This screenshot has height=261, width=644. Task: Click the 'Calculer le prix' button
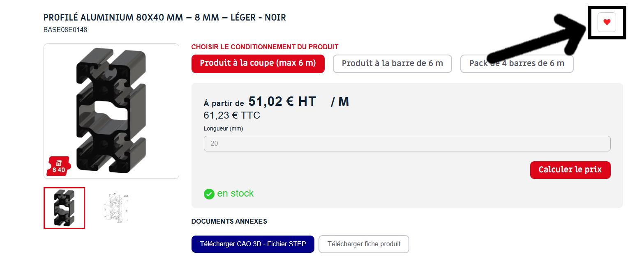(570, 170)
